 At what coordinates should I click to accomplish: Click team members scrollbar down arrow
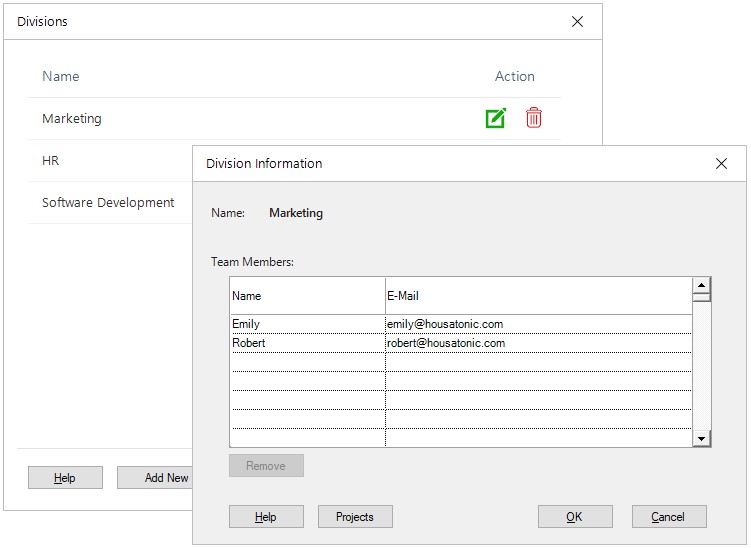pyautogui.click(x=701, y=438)
